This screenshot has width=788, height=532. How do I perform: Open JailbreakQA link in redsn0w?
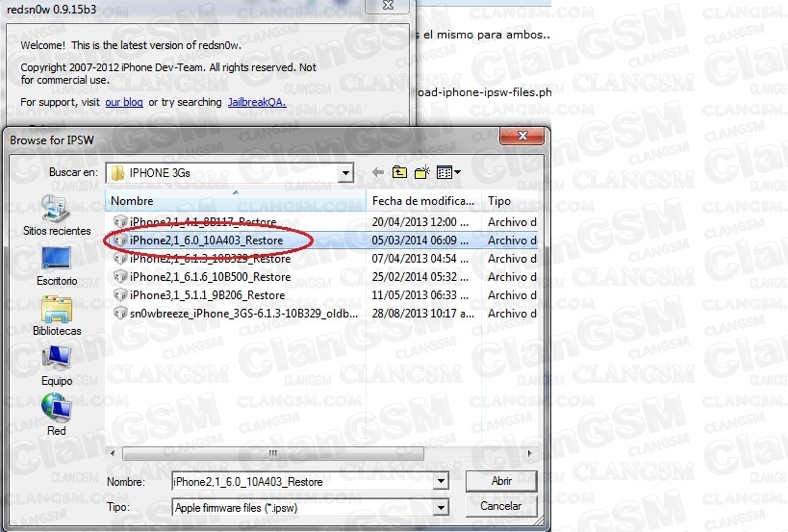257,102
